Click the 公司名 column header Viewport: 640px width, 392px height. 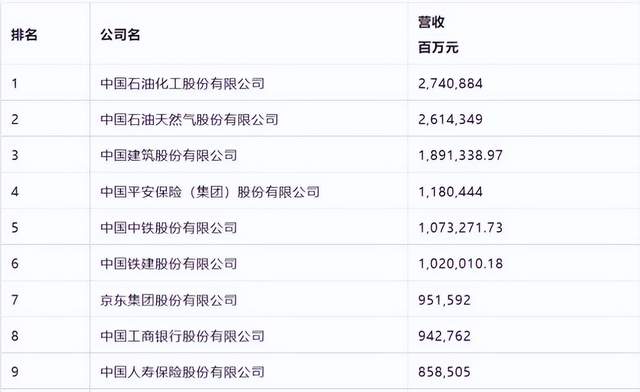coord(120,35)
